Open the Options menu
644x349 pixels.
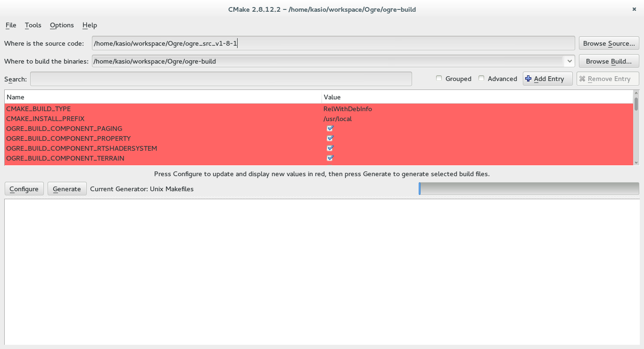(x=62, y=25)
